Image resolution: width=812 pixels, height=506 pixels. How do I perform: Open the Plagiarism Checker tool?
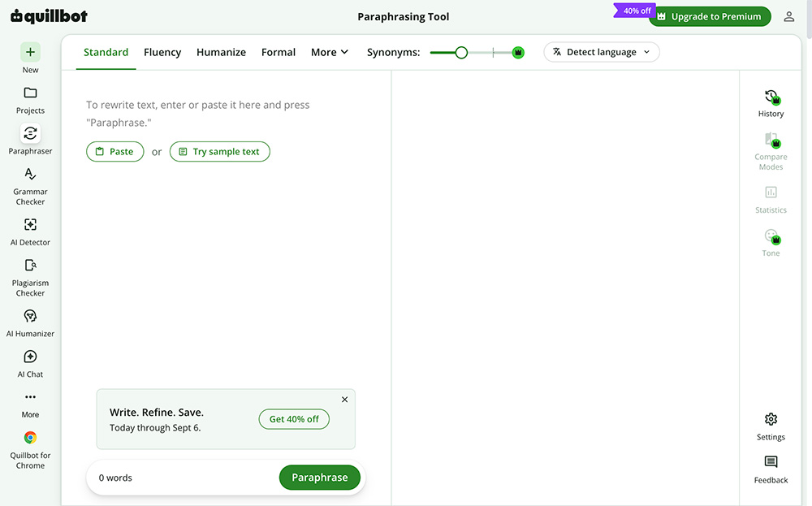click(30, 278)
